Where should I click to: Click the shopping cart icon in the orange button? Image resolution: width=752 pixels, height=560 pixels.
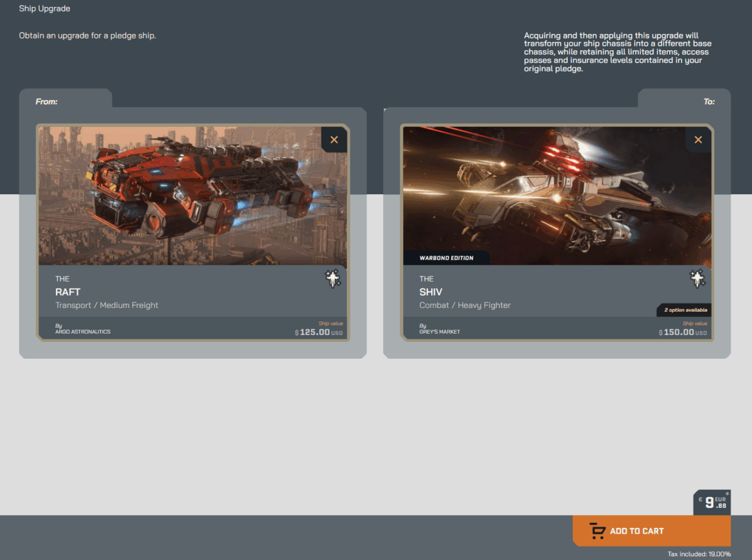[598, 530]
